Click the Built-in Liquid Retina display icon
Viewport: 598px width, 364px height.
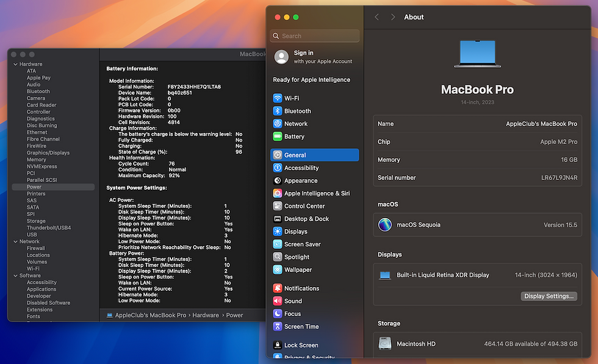(385, 275)
